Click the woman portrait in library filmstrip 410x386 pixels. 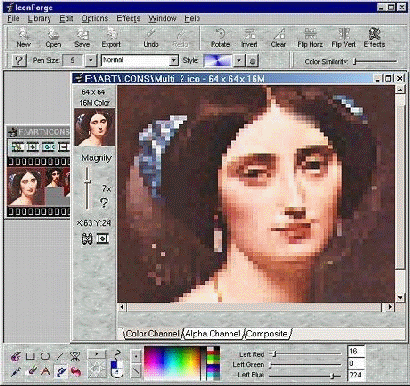coord(26,187)
